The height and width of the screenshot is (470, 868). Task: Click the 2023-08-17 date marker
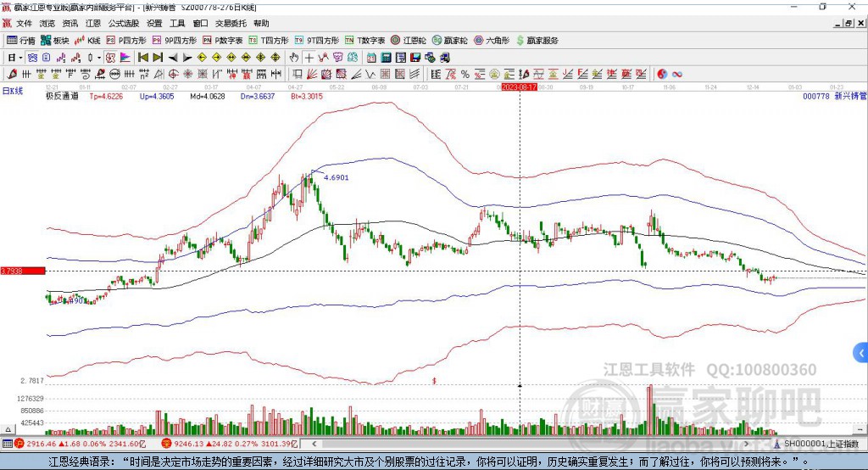click(520, 87)
